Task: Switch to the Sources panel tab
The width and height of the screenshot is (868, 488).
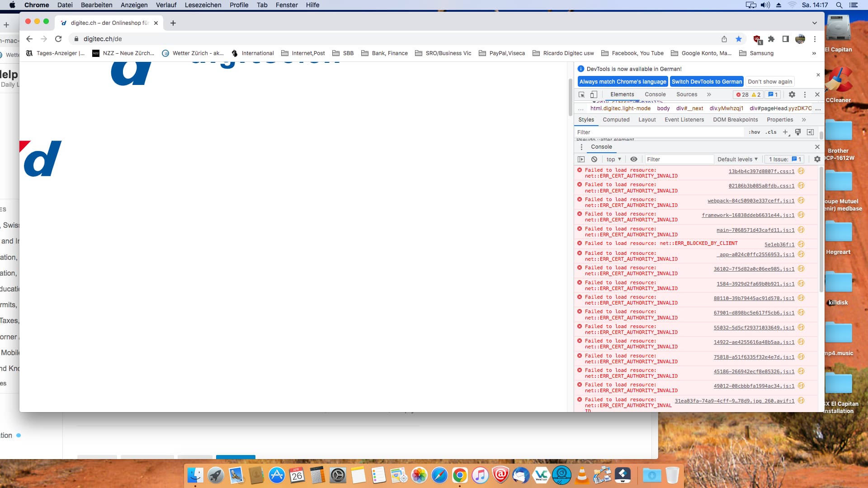Action: [687, 94]
